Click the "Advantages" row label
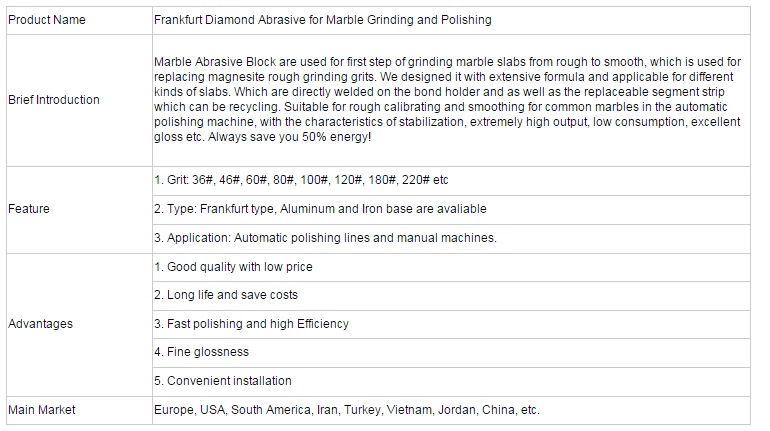 click(x=40, y=324)
